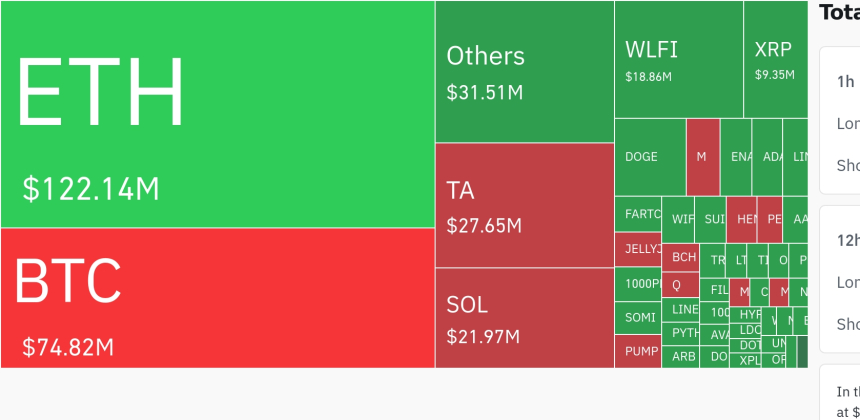Image resolution: width=860 pixels, height=420 pixels.
Task: Click the SUI tile
Action: click(712, 219)
